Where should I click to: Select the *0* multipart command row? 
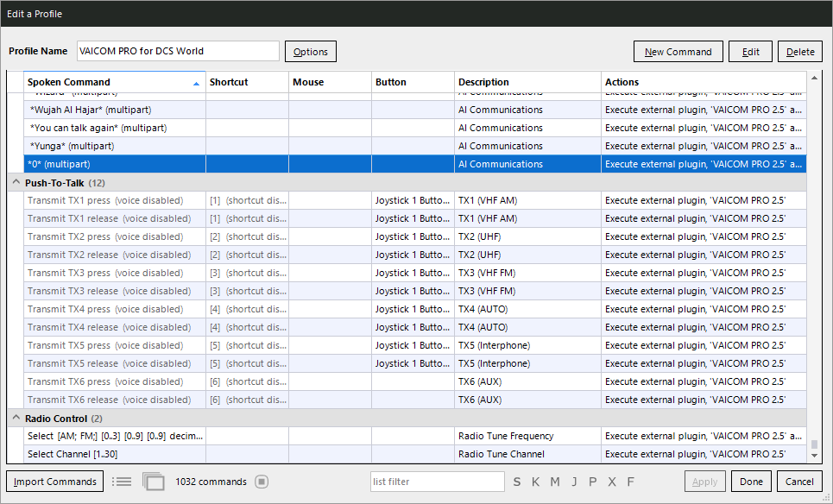pyautogui.click(x=415, y=164)
